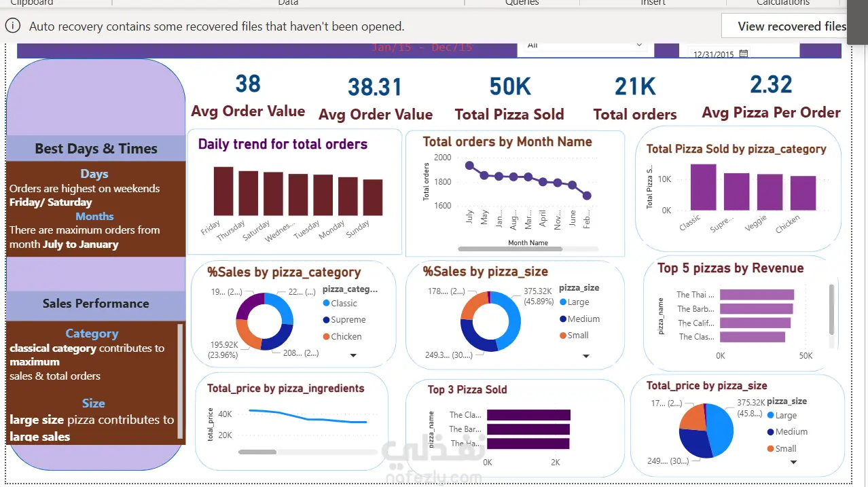Screen dimensions: 868x487
Task: Select the 2.32 Avg Pizza Per Order card
Action: point(771,98)
